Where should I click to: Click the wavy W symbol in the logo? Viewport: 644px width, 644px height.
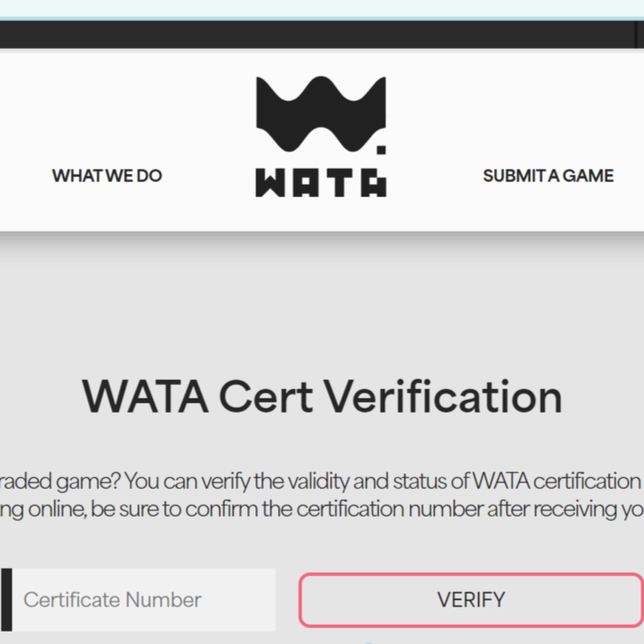coord(321,113)
